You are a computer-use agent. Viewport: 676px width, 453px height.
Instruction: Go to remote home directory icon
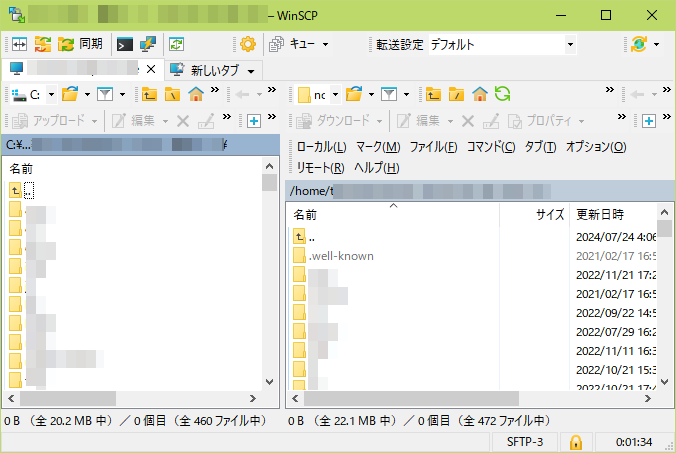(x=480, y=94)
